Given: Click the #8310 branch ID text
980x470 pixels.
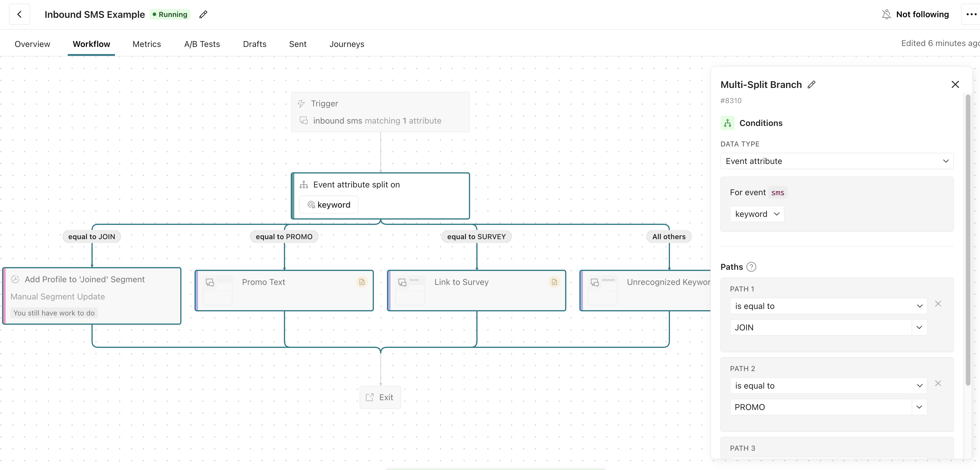Looking at the screenshot, I should 731,100.
